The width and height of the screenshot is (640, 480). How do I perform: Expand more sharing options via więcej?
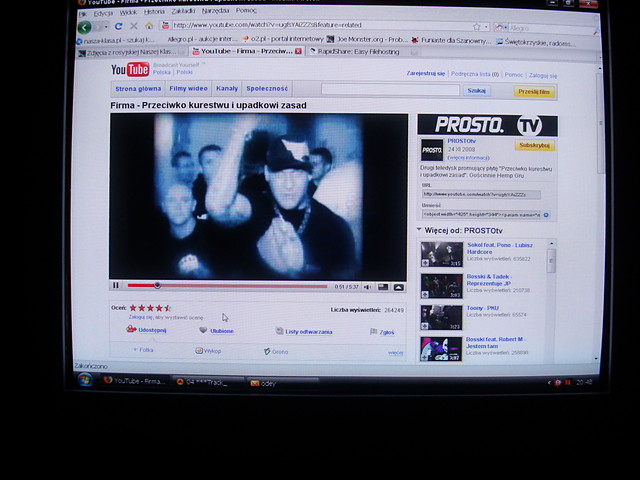click(396, 353)
